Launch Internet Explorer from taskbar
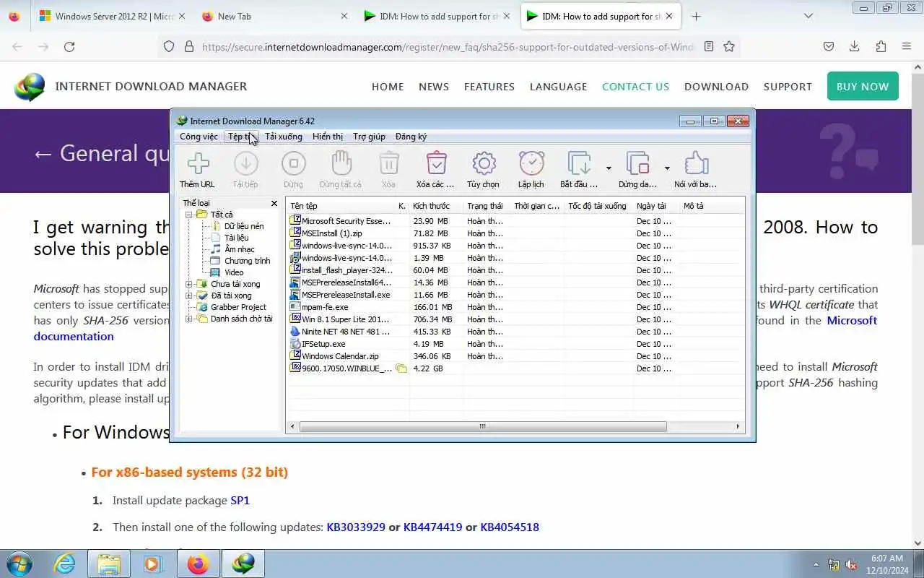Image resolution: width=924 pixels, height=578 pixels. [65, 564]
